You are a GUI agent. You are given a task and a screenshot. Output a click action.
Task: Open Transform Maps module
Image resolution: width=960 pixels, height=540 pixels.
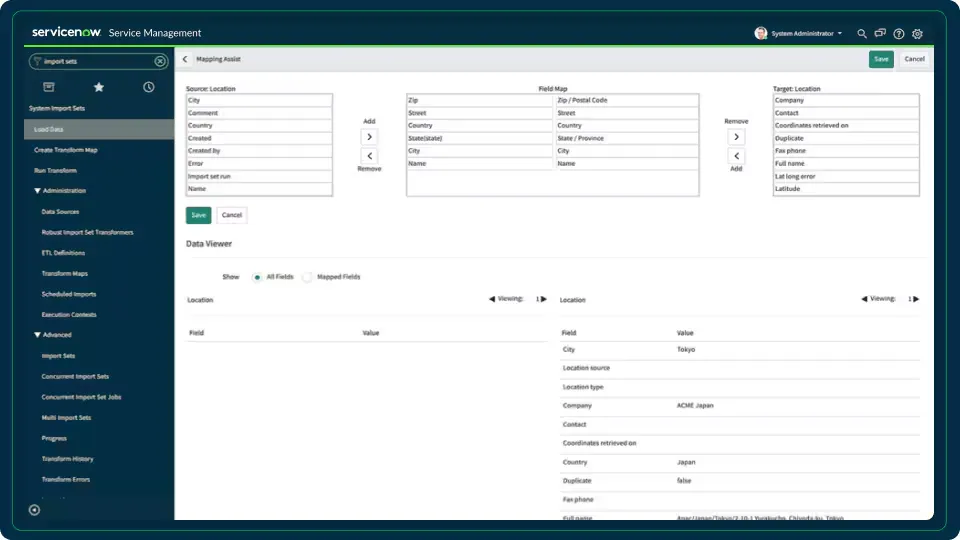[64, 274]
